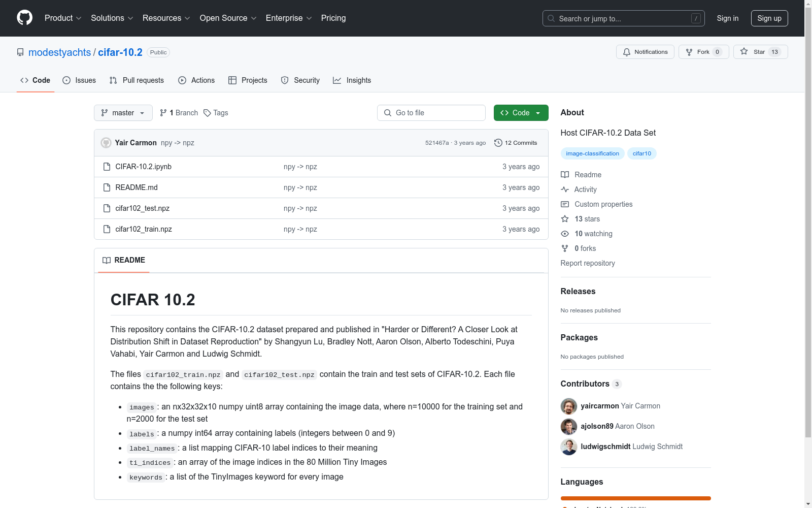
Task: Click the file icon beside cifar102_test.npz
Action: click(107, 208)
